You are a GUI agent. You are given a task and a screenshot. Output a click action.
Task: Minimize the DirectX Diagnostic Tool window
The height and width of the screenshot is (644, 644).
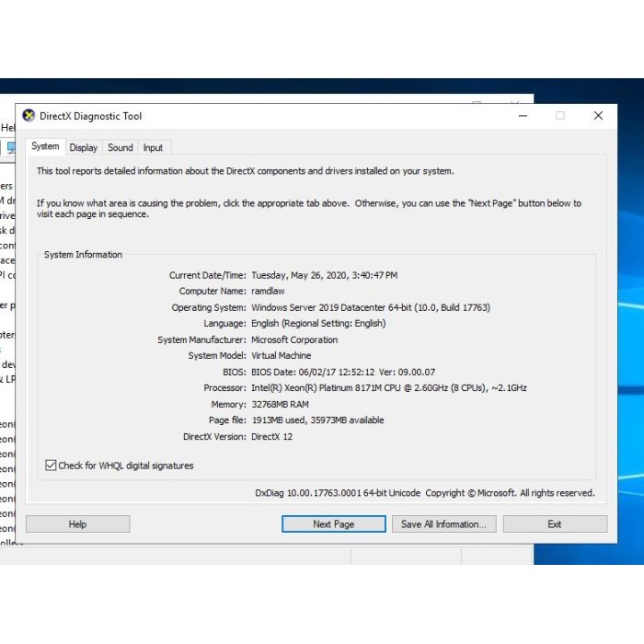523,116
